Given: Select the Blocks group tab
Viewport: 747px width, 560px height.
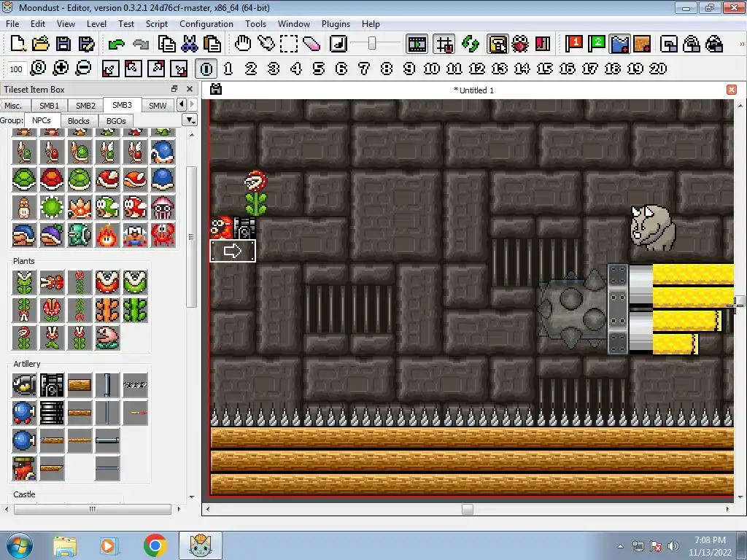Looking at the screenshot, I should tap(79, 121).
